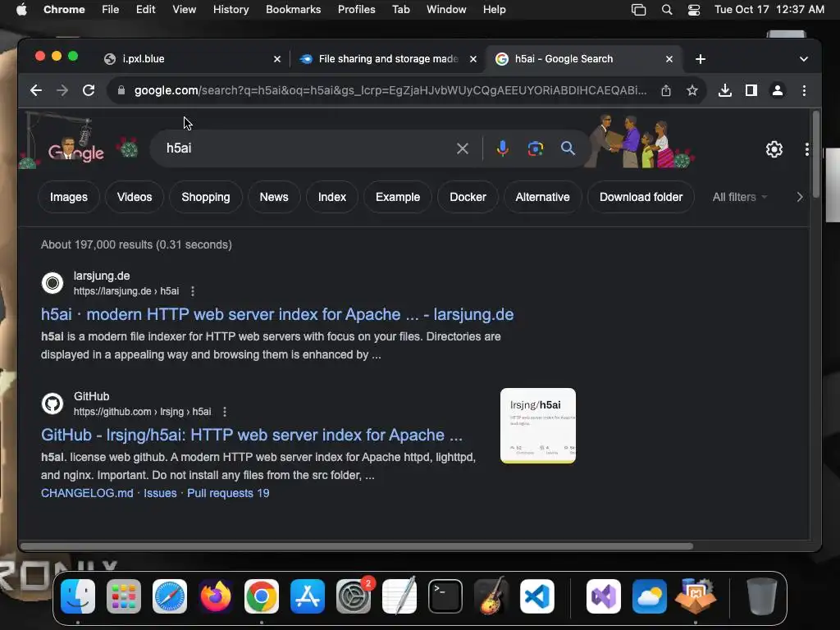Show more filter chips with right chevron
The image size is (840, 630).
[799, 197]
